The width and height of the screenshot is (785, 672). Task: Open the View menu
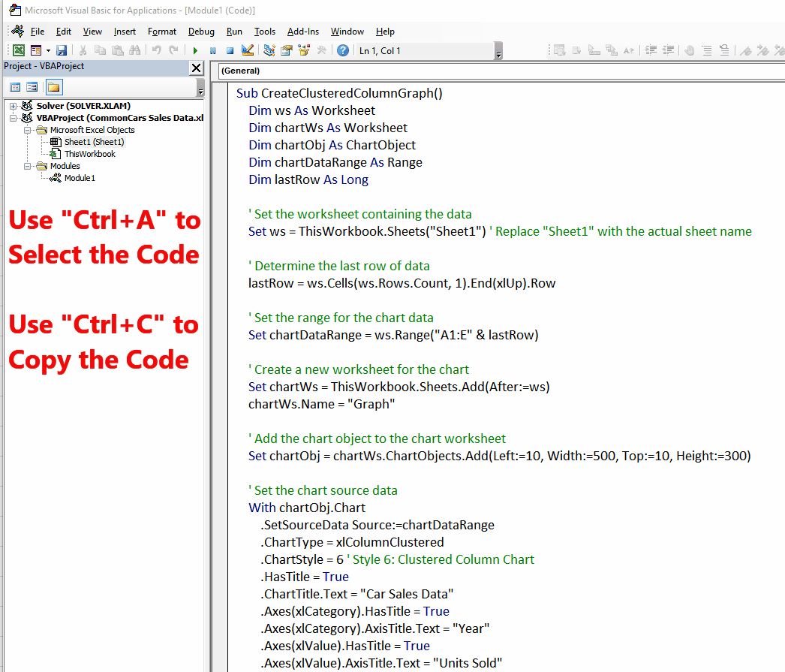pos(92,32)
